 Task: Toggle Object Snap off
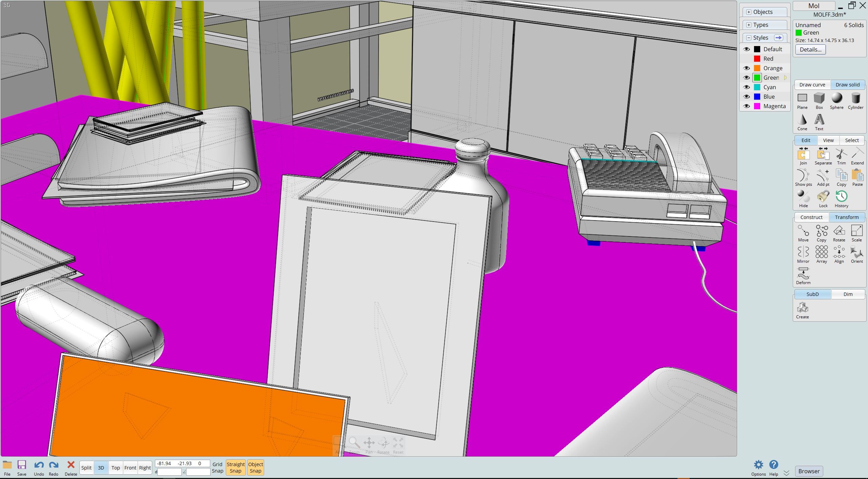tap(255, 467)
